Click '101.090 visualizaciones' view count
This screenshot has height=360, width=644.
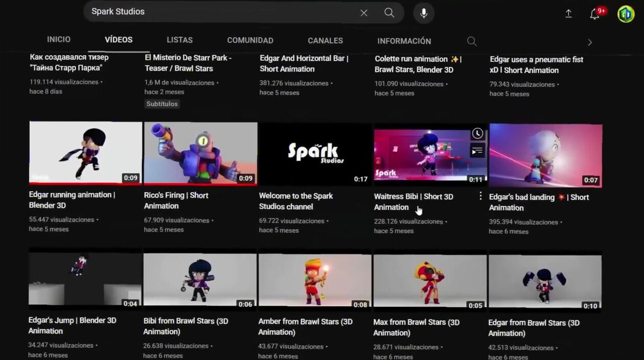[x=409, y=84]
